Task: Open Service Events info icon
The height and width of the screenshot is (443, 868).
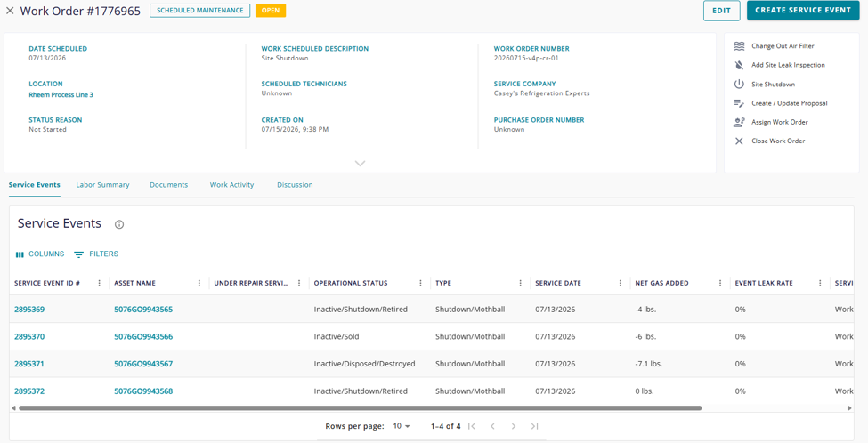Action: tap(119, 224)
